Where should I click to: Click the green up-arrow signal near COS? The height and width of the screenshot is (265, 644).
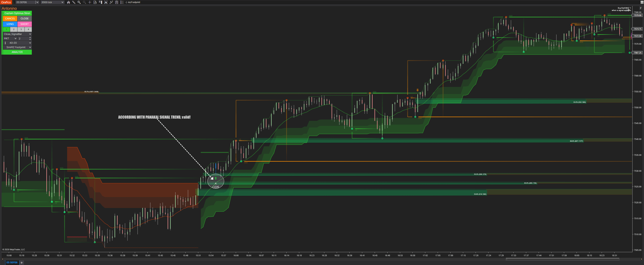click(215, 178)
